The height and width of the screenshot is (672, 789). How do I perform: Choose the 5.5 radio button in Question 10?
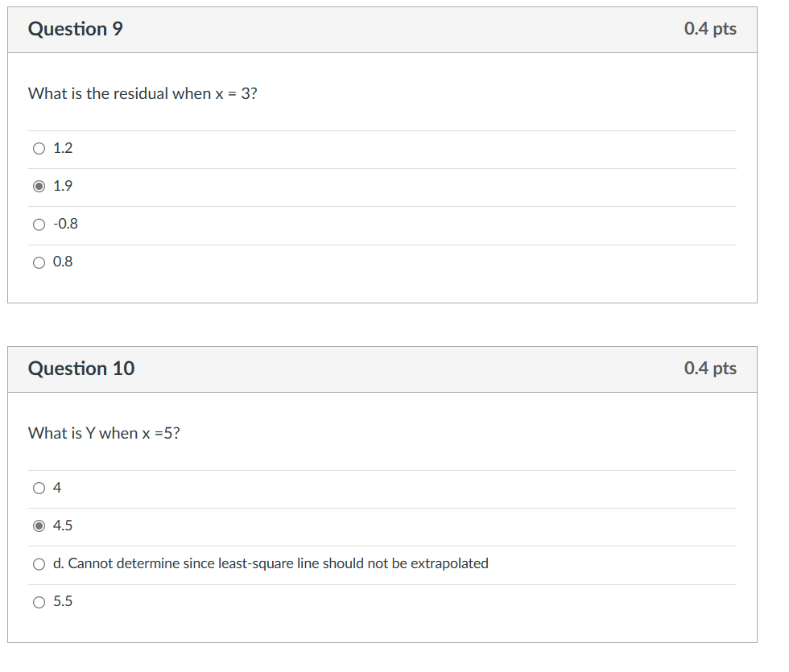[39, 602]
